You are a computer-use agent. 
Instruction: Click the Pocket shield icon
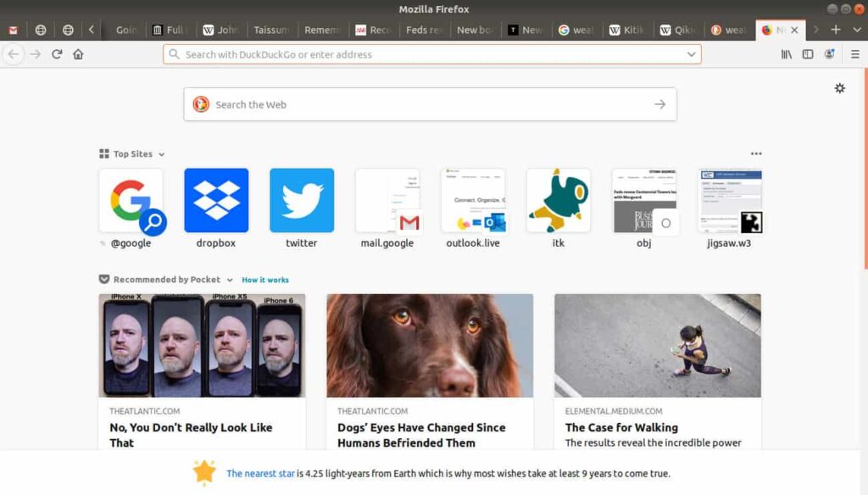pyautogui.click(x=104, y=279)
